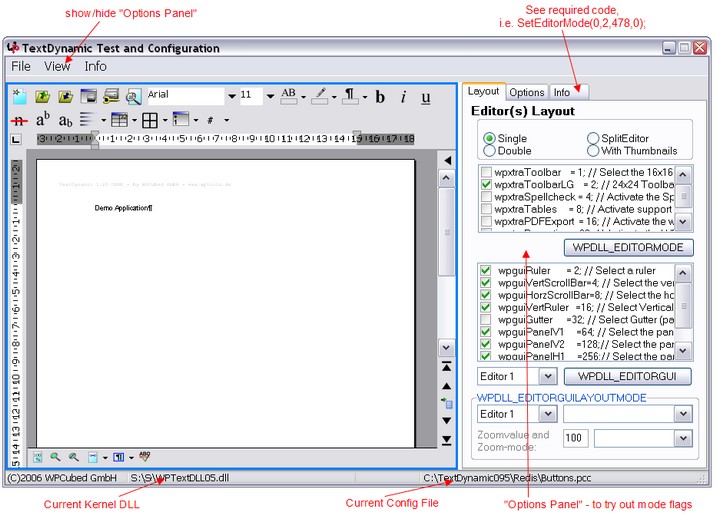The image size is (717, 516).
Task: Click the spellcheck ABC icon at bottom
Action: click(145, 457)
